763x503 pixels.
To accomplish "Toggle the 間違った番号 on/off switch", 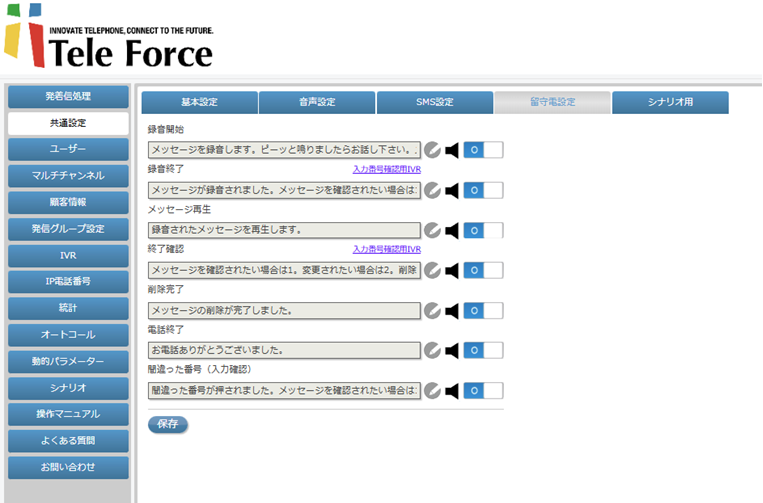I will point(483,390).
